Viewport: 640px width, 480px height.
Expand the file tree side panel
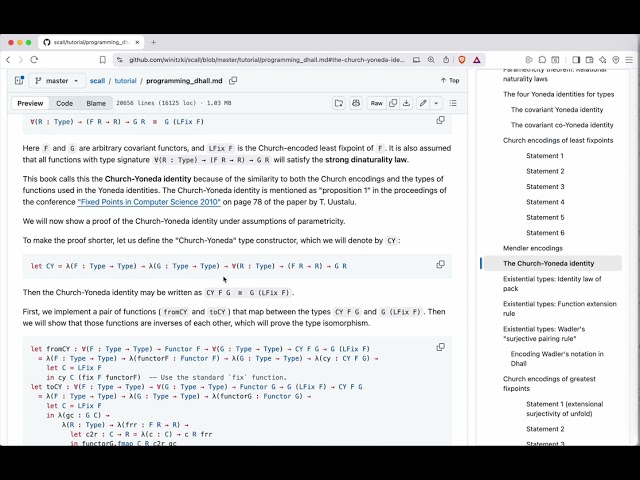tap(19, 80)
